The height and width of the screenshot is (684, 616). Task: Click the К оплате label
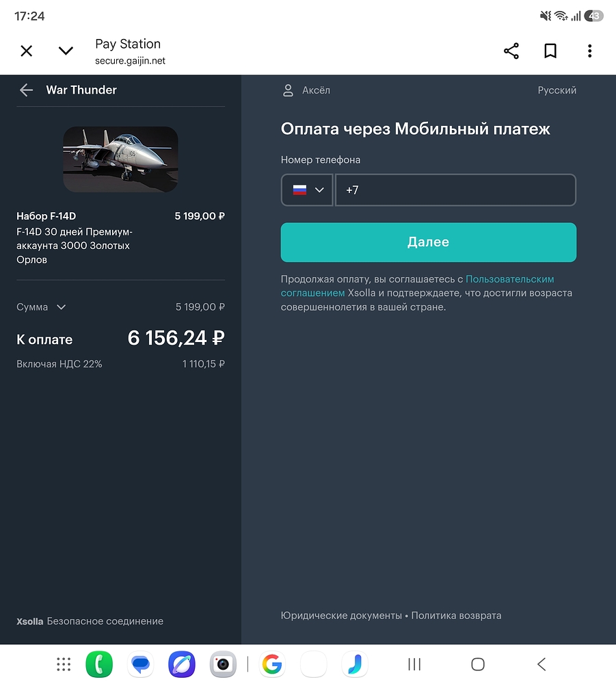coord(44,340)
